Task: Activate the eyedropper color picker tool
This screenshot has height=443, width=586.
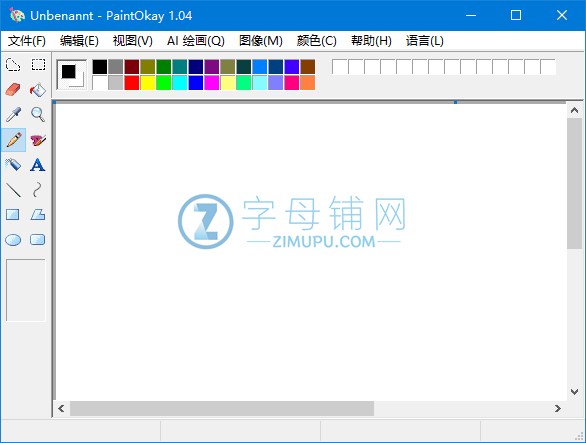Action: [13, 115]
